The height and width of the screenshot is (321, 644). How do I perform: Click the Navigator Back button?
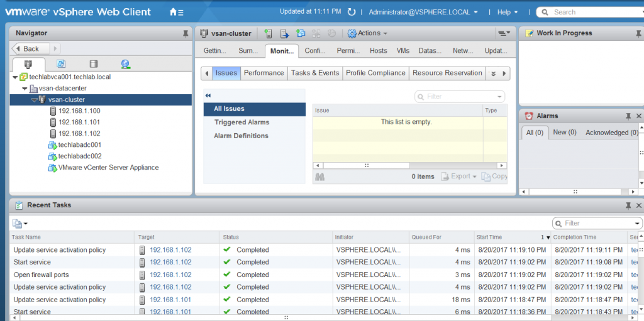click(x=31, y=49)
